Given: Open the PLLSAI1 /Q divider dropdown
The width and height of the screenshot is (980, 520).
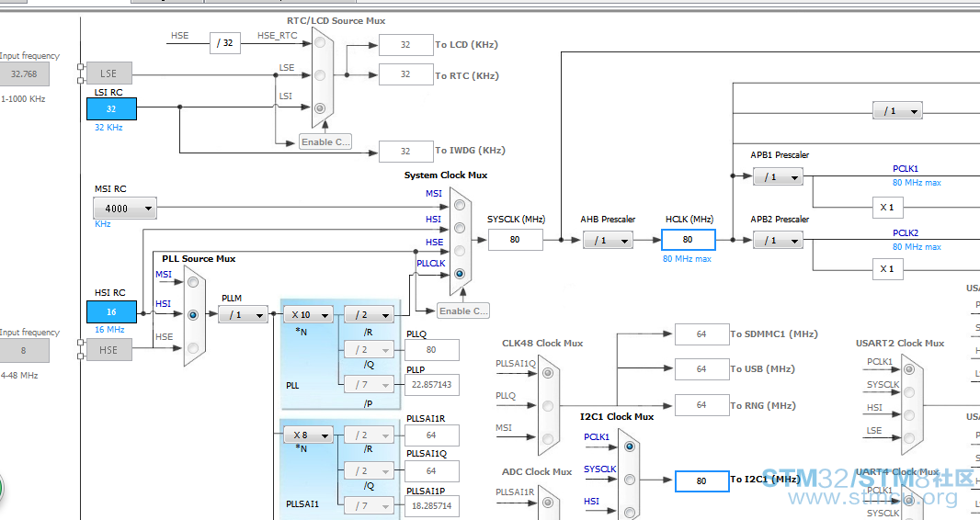Looking at the screenshot, I should (369, 470).
